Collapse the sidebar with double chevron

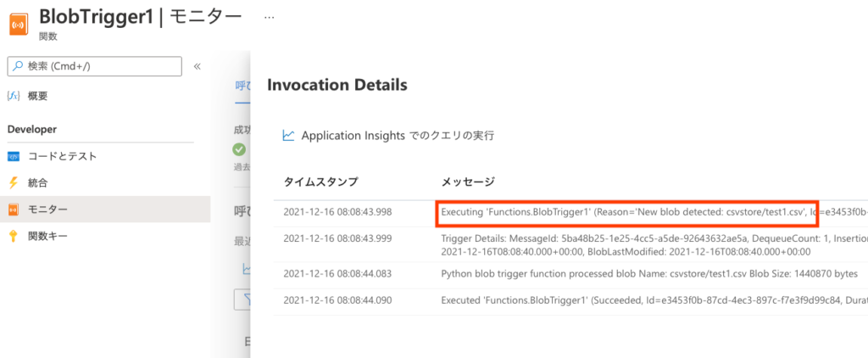click(x=197, y=66)
